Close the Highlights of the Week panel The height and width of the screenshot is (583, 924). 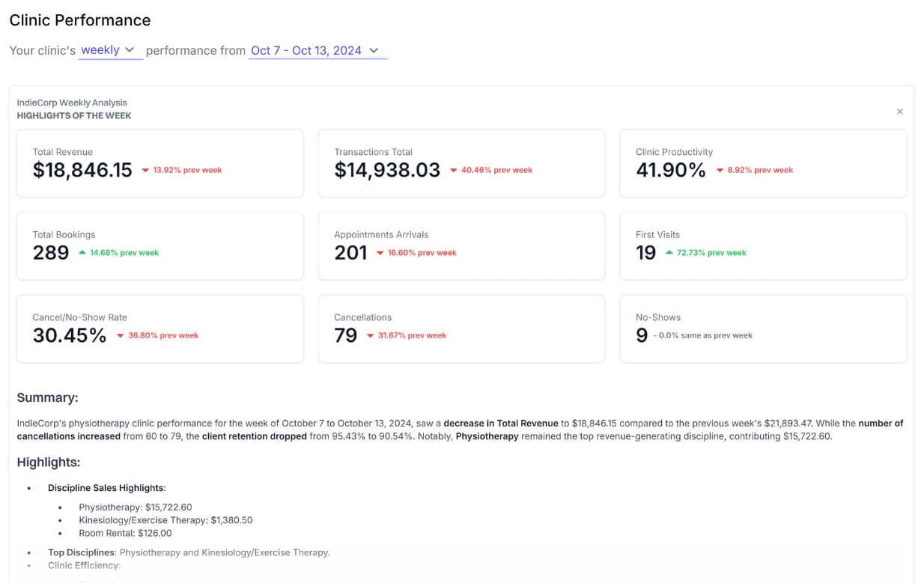tap(899, 112)
